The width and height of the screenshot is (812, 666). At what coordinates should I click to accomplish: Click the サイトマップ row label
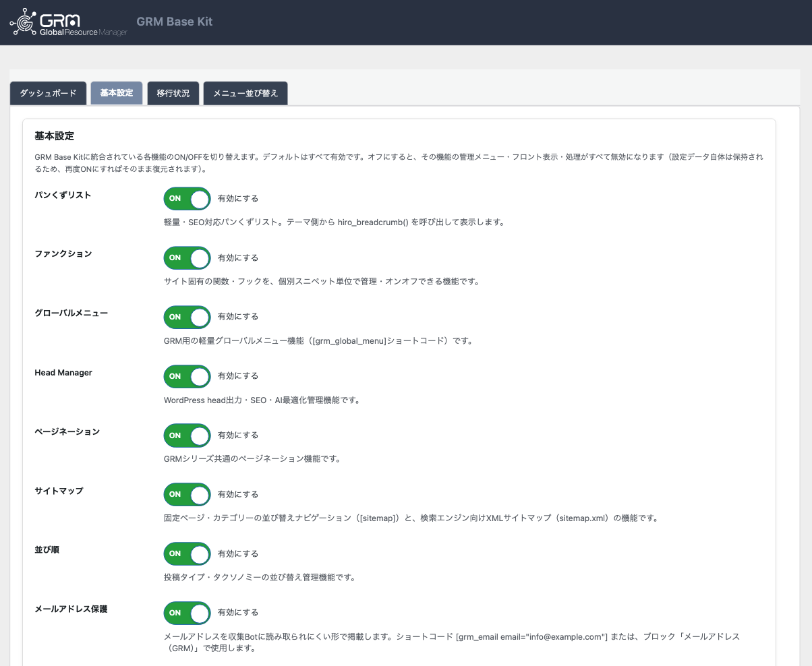coord(59,491)
